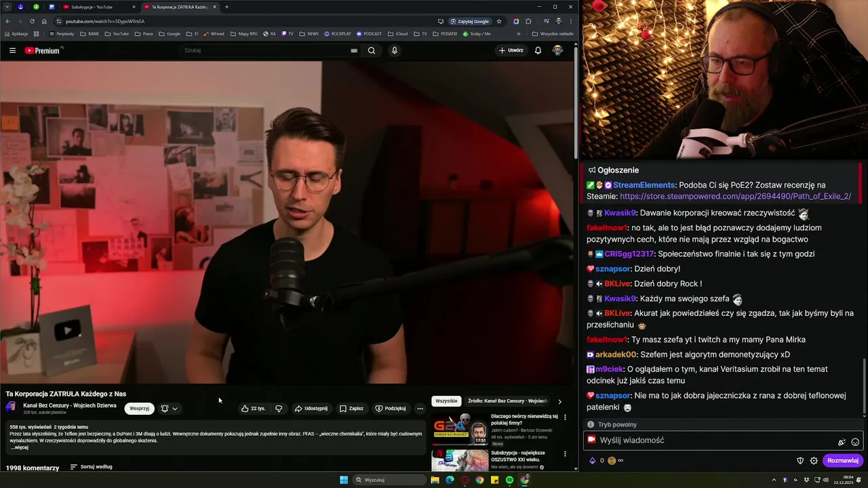Start voice search with microphone icon
Screen dimensions: 868x488
coord(395,50)
